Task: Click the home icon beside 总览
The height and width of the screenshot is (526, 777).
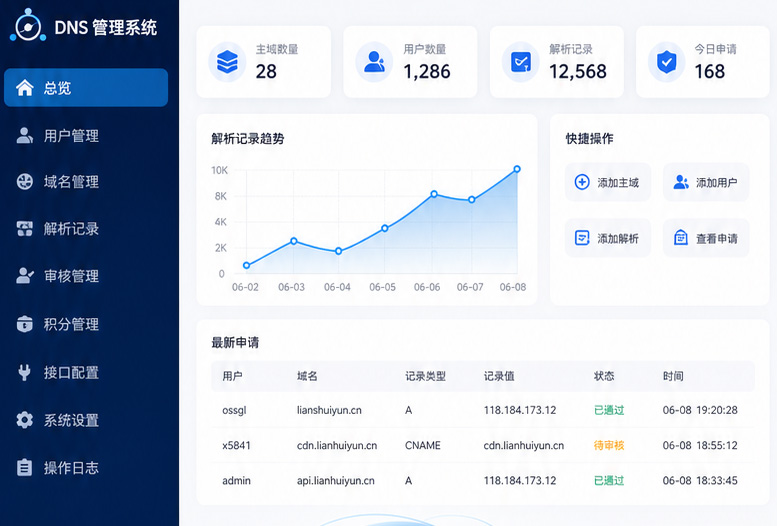Action: tap(25, 88)
